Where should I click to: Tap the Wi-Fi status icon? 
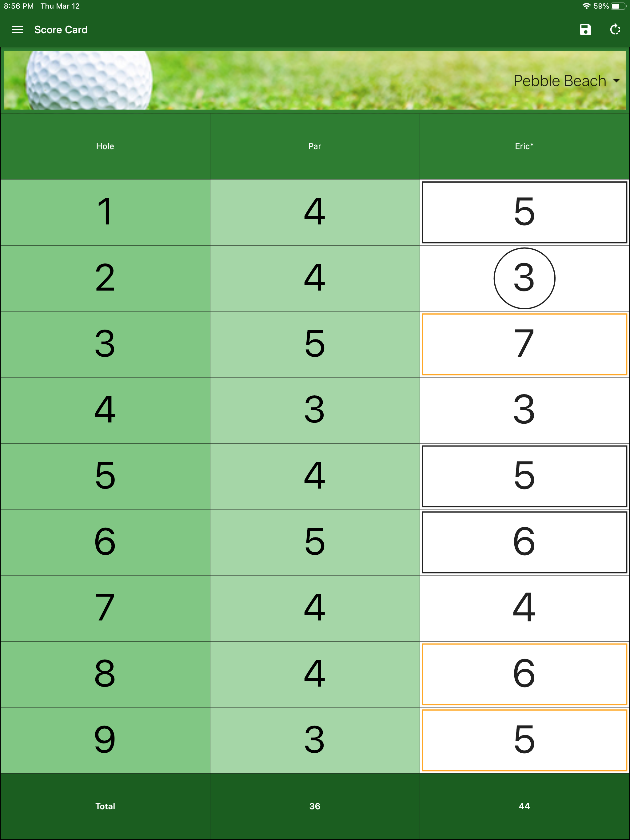click(x=586, y=6)
